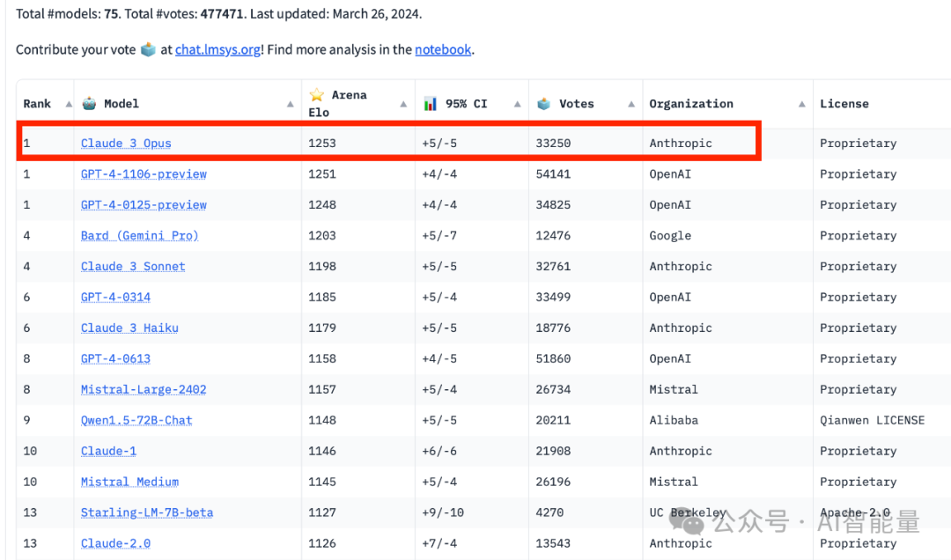Sort by Model column using its arrow
This screenshot has width=951, height=560.
291,104
